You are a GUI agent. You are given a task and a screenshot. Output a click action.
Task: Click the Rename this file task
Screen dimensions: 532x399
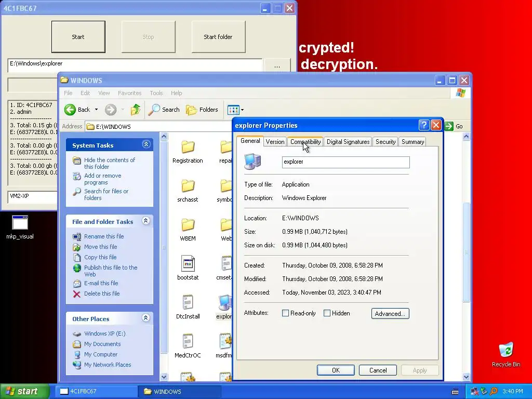[104, 236]
